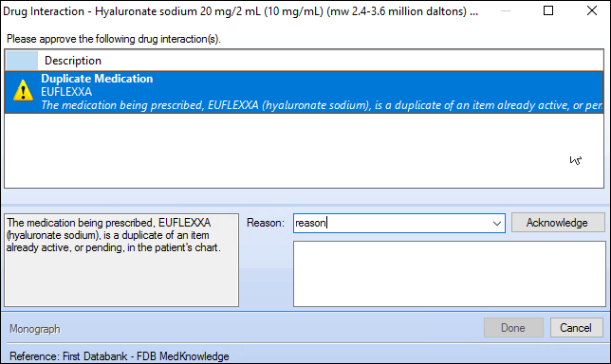
Task: Click the Reason: label
Action: [266, 223]
